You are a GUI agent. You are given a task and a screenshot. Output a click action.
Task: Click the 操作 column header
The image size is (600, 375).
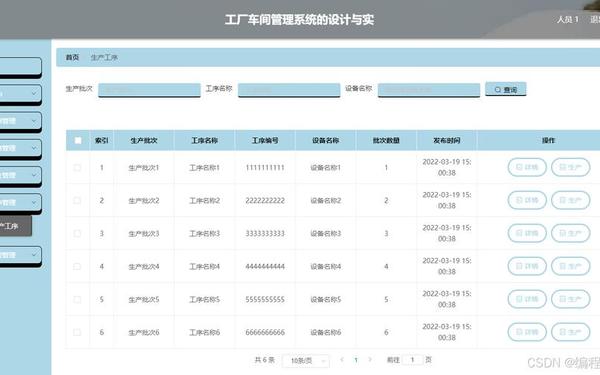548,140
